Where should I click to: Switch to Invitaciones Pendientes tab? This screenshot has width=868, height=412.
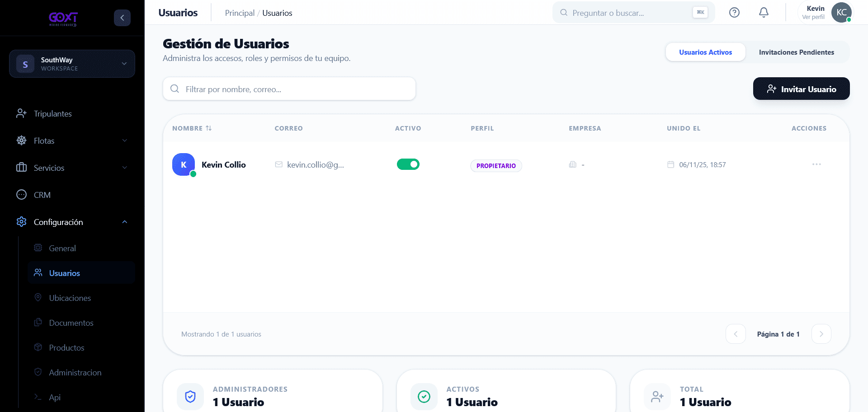[796, 52]
